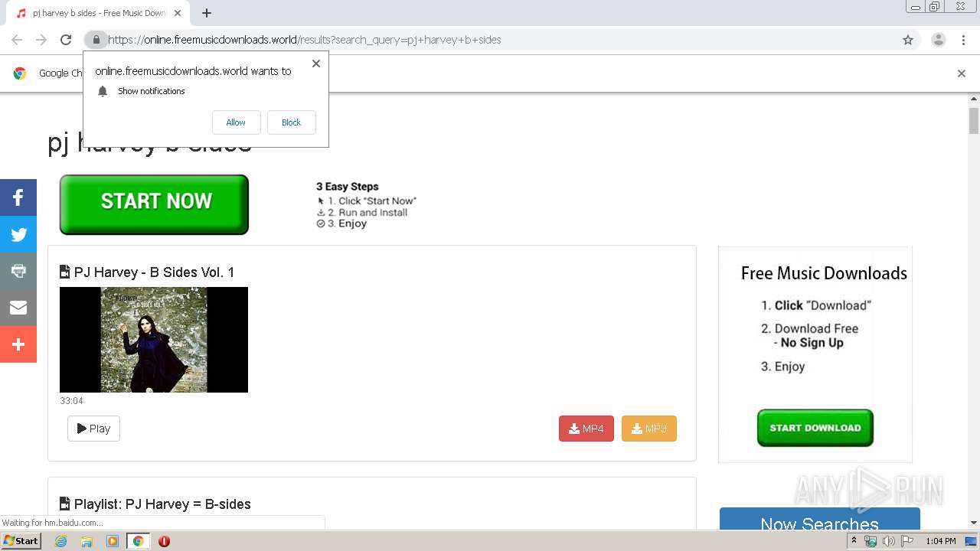The height and width of the screenshot is (551, 980).
Task: Click the padlock site info icon
Action: (x=96, y=40)
